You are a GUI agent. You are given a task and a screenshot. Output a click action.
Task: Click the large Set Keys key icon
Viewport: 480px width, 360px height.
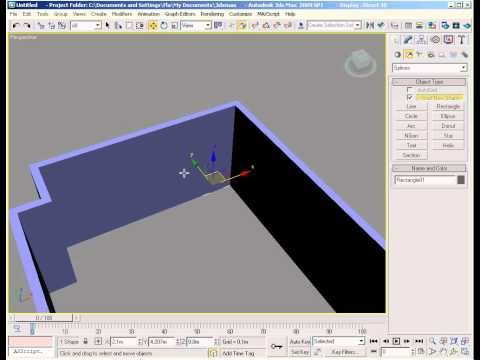(276, 347)
